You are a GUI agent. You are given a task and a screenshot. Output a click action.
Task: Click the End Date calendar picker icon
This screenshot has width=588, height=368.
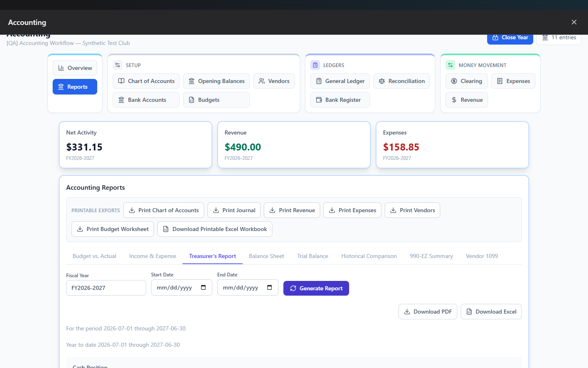[269, 287]
